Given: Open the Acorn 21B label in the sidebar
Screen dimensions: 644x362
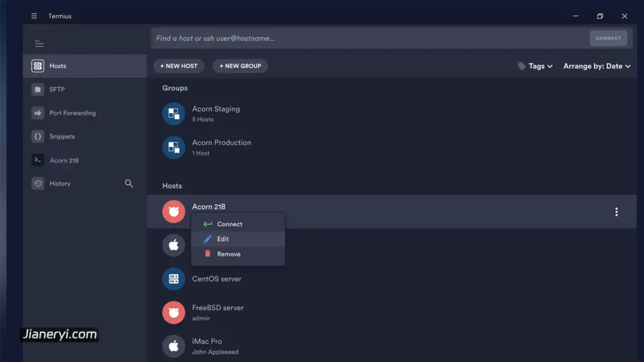Looking at the screenshot, I should click(x=65, y=161).
